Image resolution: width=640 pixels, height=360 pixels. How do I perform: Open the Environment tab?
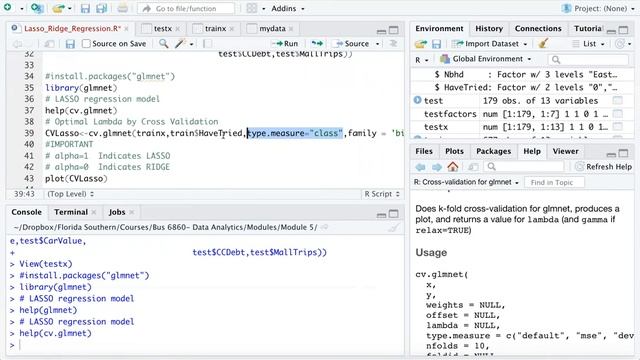[x=439, y=29]
